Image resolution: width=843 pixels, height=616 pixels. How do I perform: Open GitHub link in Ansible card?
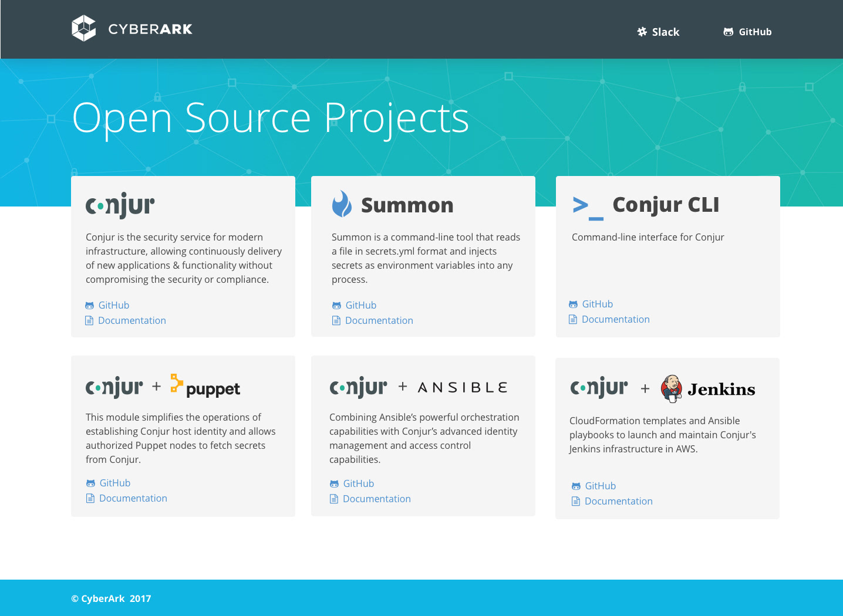(x=359, y=483)
